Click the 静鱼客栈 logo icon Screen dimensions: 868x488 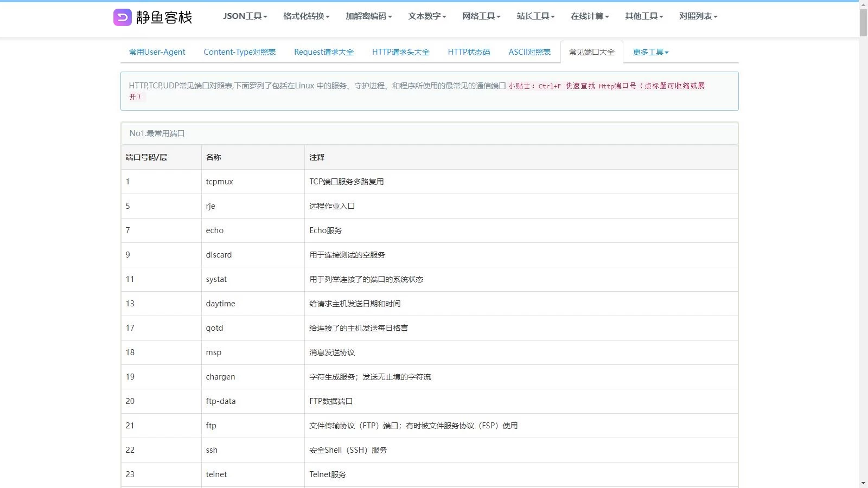pyautogui.click(x=122, y=17)
